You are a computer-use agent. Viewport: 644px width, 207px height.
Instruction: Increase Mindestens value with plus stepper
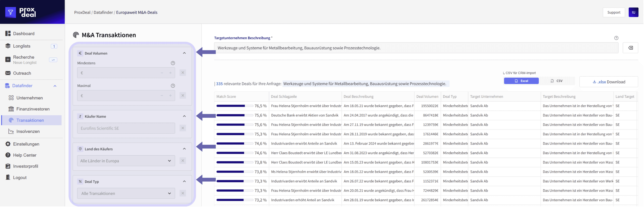171,73
